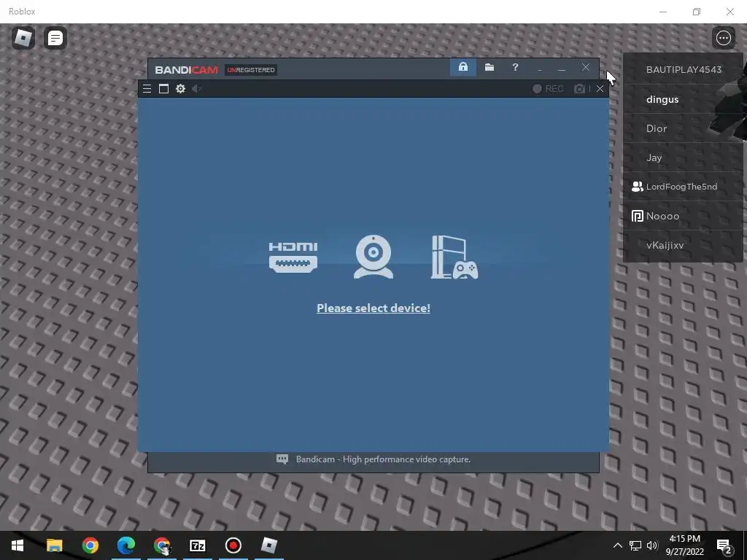Image resolution: width=747 pixels, height=560 pixels.
Task: Click the UNREGISTERED badge in Bandicam
Action: pyautogui.click(x=251, y=70)
